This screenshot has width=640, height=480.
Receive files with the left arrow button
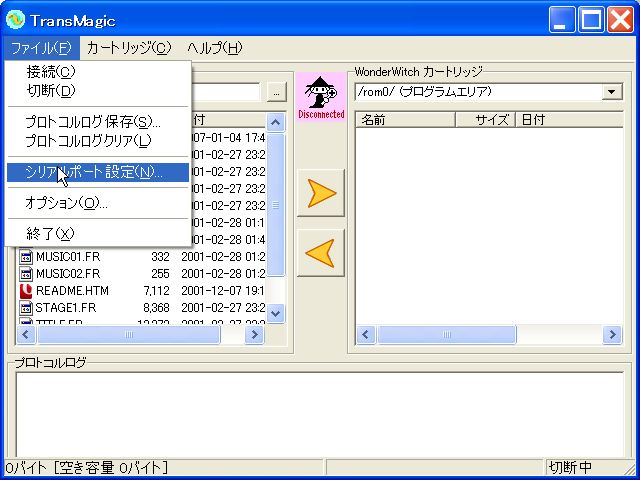coord(321,253)
